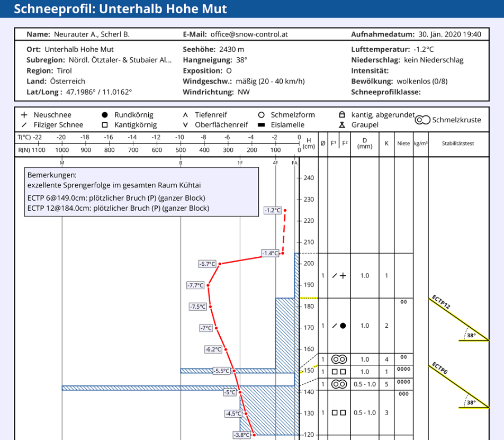504x440 pixels.
Task: Select the -7.7°C temperature label
Action: click(195, 285)
